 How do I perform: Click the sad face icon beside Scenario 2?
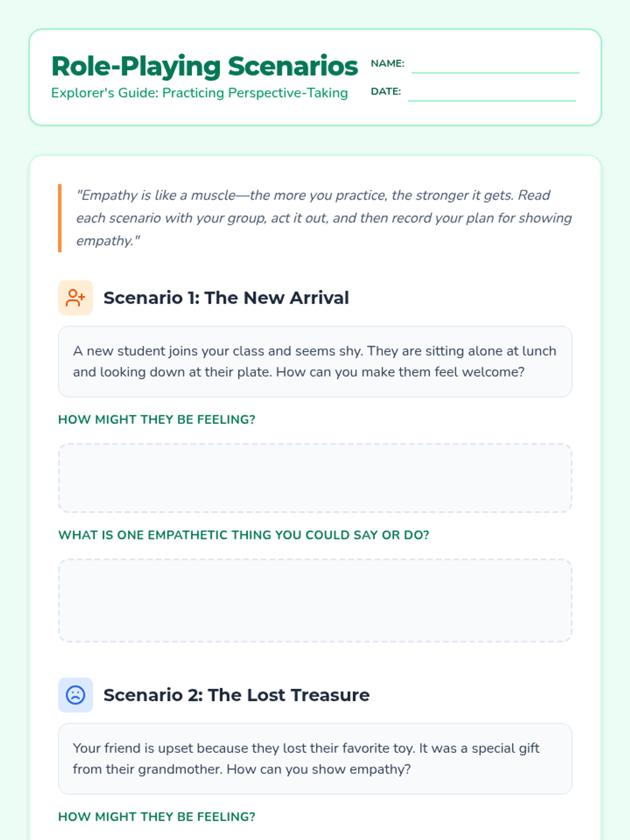[x=76, y=695]
